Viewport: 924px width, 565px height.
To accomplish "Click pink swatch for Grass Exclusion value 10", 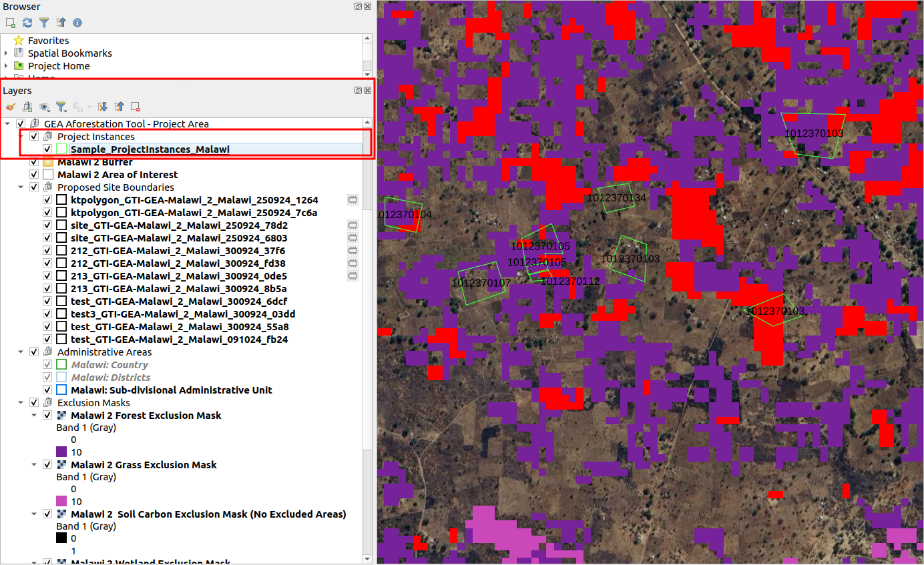I will tap(61, 502).
